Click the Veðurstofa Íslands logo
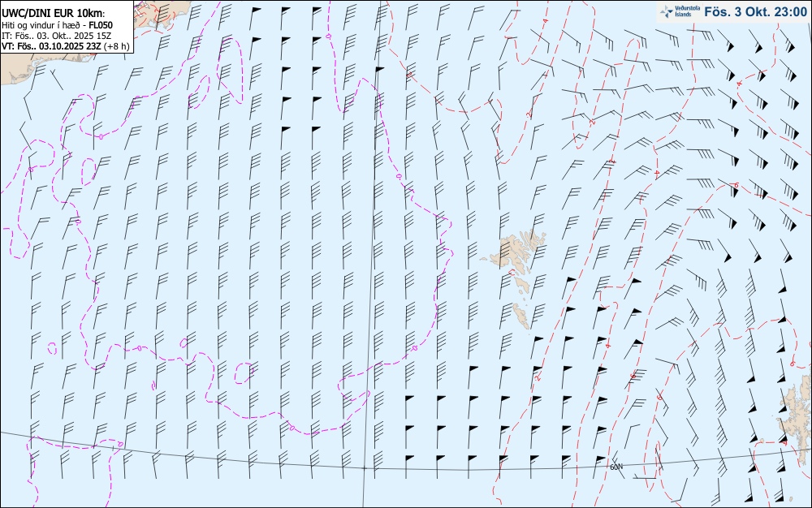This screenshot has width=812, height=508. (680, 12)
